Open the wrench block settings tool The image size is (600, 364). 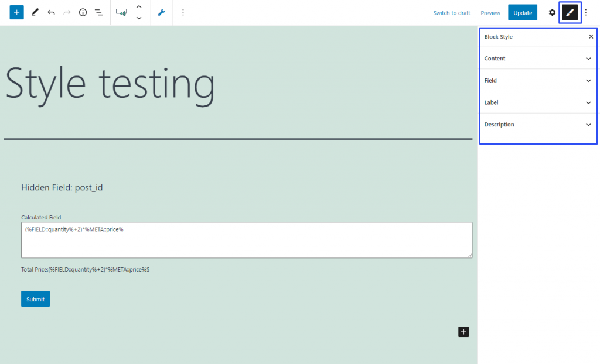coord(162,13)
